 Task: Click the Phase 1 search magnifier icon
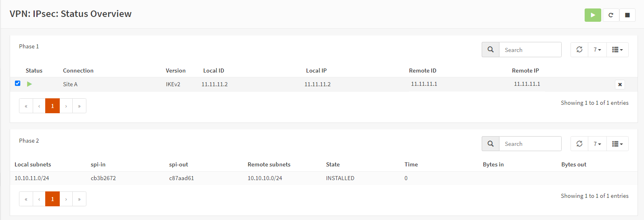click(490, 50)
